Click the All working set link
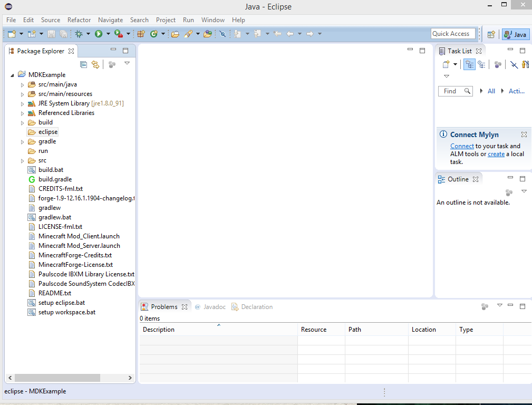Image resolution: width=532 pixels, height=405 pixels. tap(491, 91)
